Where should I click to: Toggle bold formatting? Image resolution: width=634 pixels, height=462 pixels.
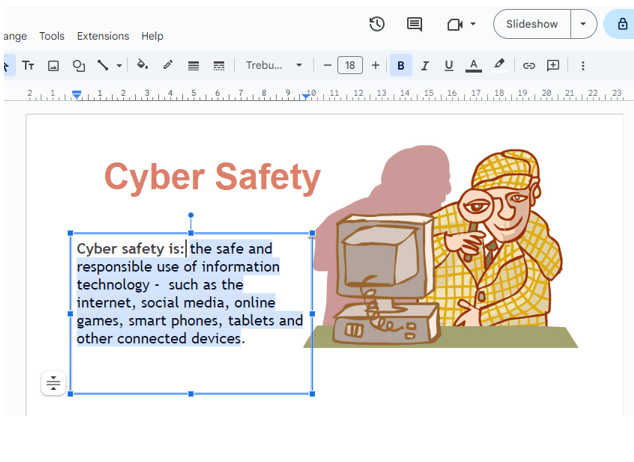pos(401,66)
